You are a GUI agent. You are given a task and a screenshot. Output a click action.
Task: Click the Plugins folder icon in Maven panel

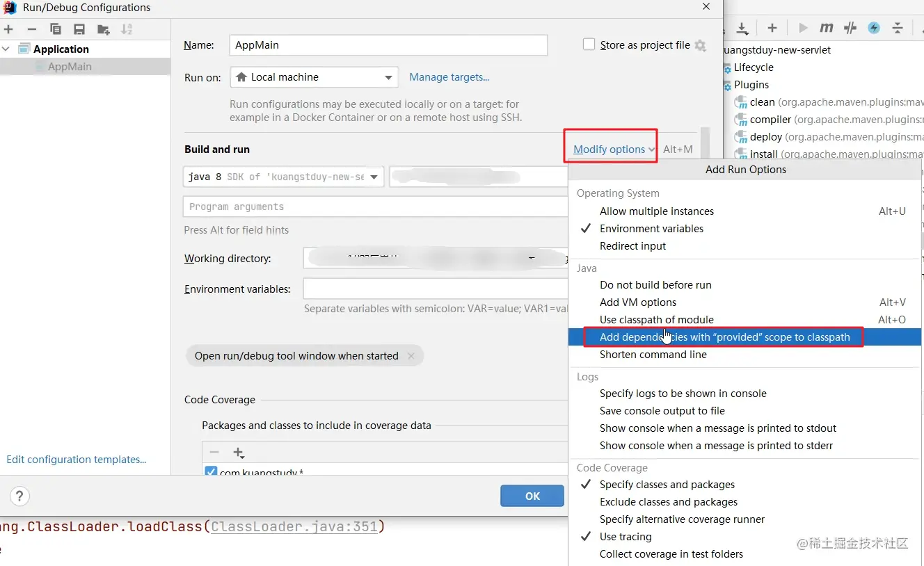click(x=727, y=86)
